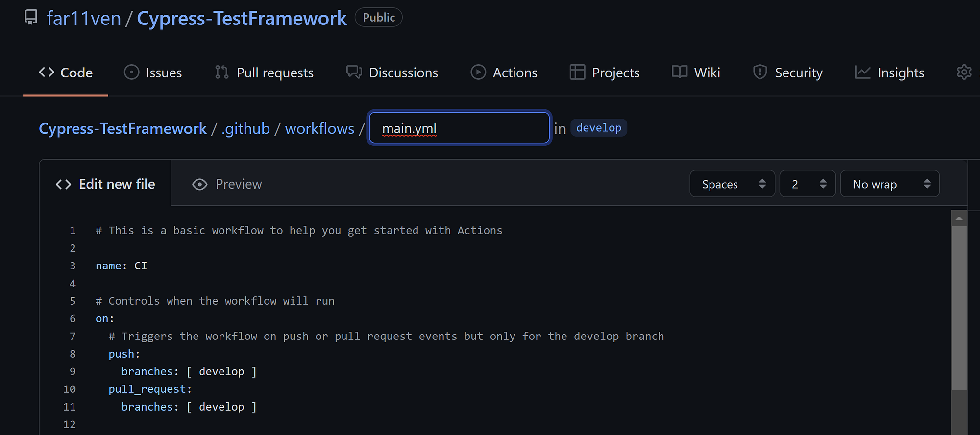This screenshot has height=435, width=980.
Task: Open the far11ven owner profile link
Action: pyautogui.click(x=84, y=18)
